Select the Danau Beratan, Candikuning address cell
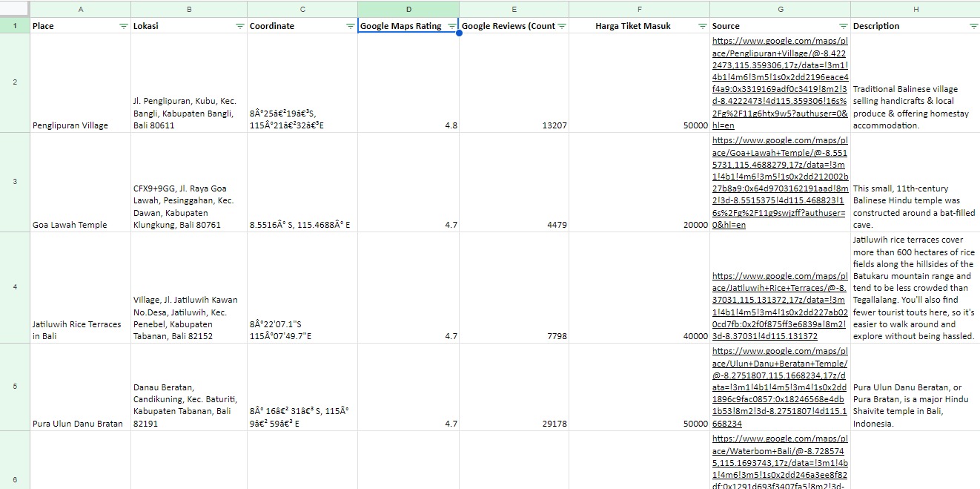Viewport: 980px width, 489px height. pyautogui.click(x=189, y=387)
